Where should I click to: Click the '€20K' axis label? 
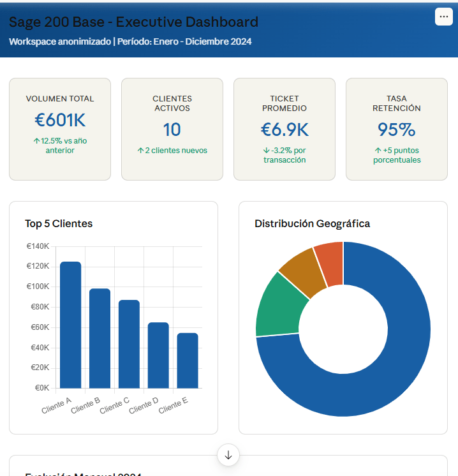coord(40,368)
